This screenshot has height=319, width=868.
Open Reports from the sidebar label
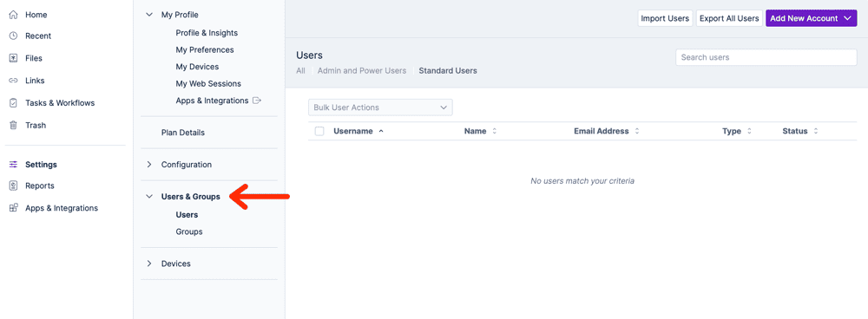(40, 186)
